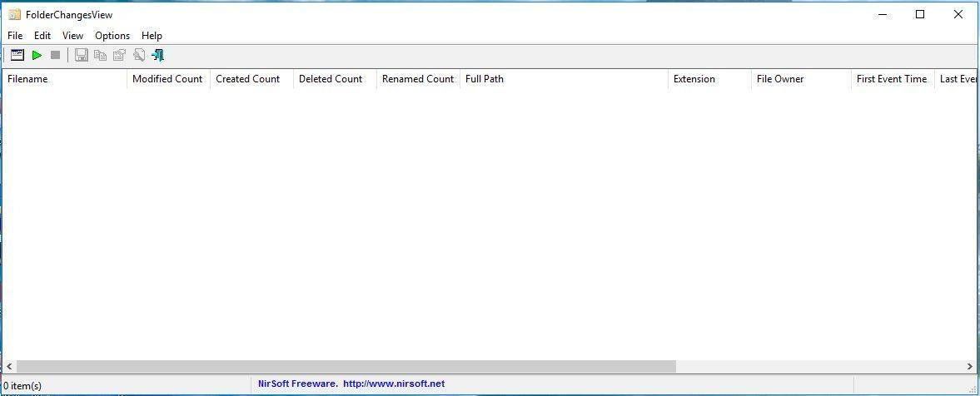Click the properties toolbar icon
Image resolution: width=980 pixels, height=396 pixels.
[119, 55]
